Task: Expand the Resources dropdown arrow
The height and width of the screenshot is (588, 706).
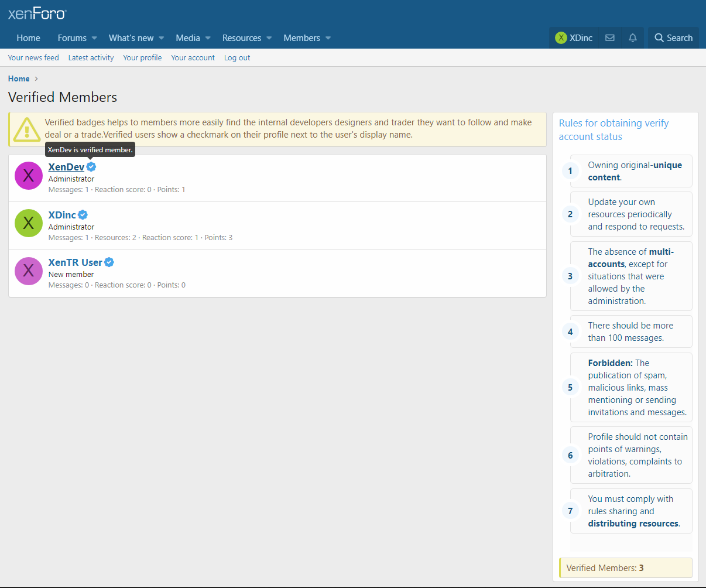Action: pos(269,38)
